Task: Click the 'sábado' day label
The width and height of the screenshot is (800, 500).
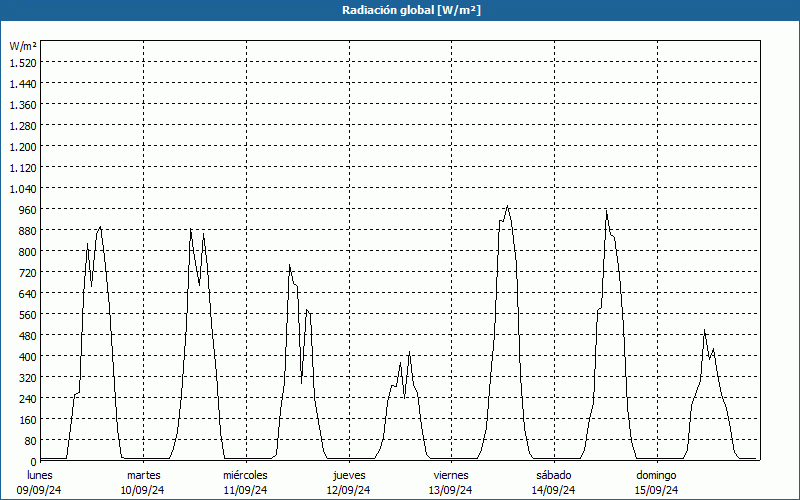Action: (554, 475)
